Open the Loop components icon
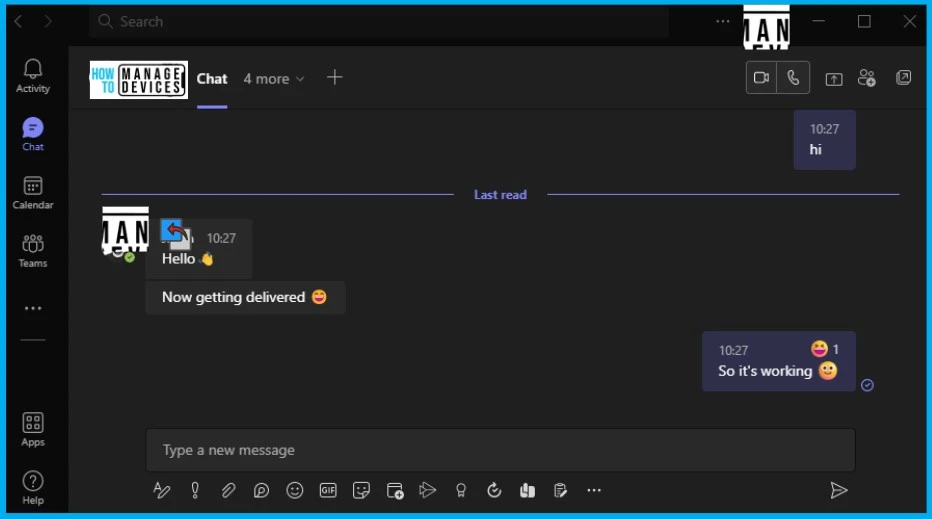 point(262,490)
